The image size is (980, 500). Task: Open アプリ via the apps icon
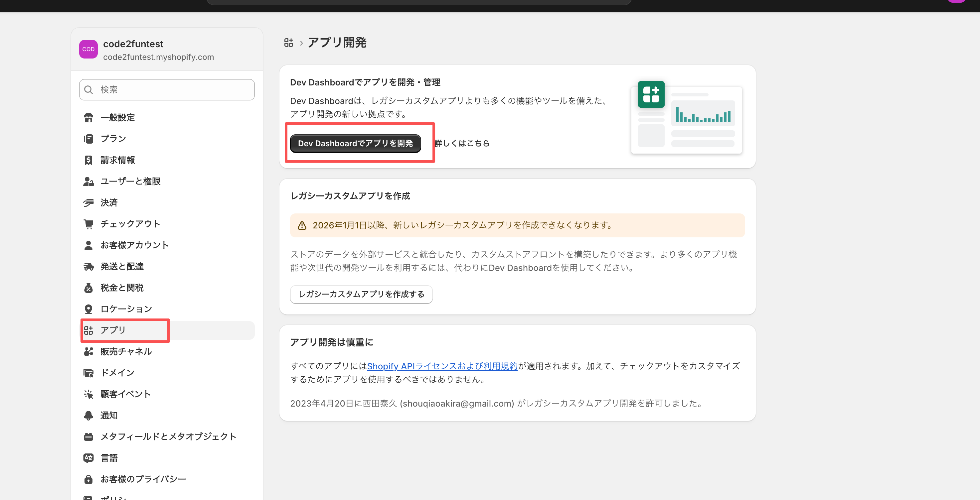point(88,330)
